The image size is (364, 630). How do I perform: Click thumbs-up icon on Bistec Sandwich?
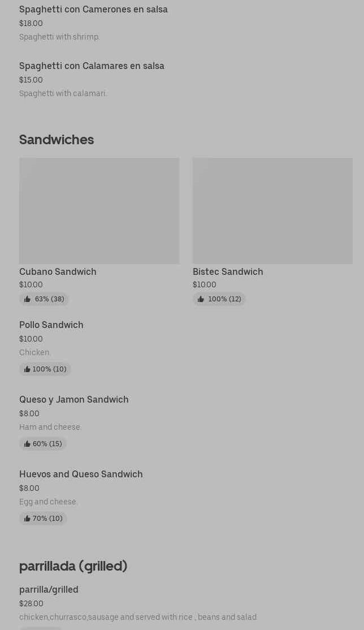pyautogui.click(x=201, y=299)
